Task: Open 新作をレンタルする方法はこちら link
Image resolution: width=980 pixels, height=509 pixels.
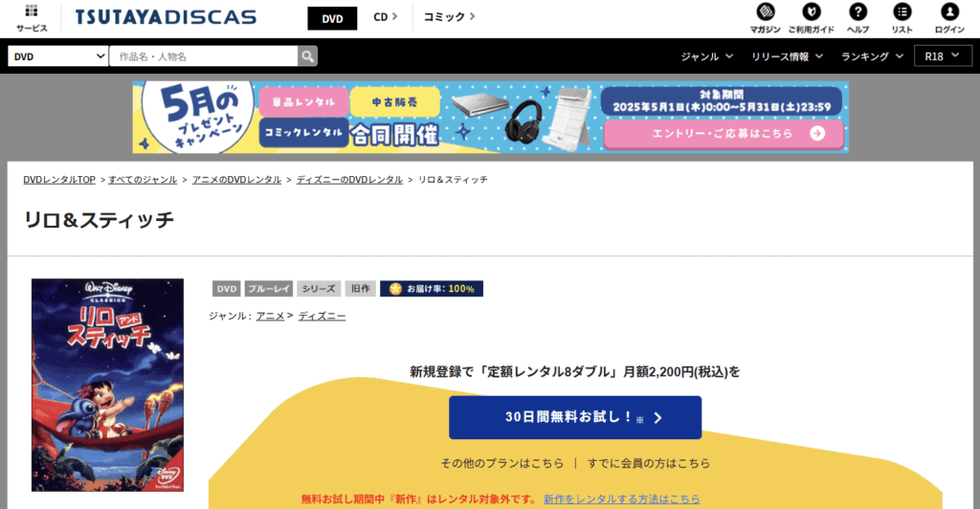Action: point(622,499)
